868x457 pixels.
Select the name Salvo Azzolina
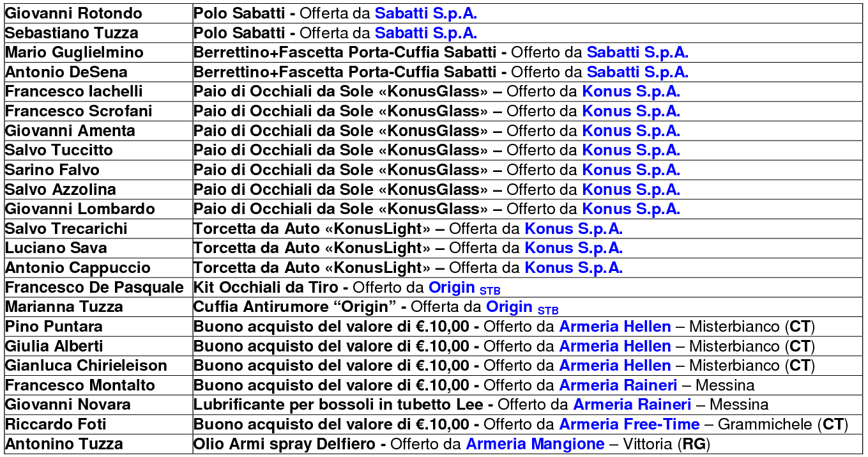click(61, 189)
